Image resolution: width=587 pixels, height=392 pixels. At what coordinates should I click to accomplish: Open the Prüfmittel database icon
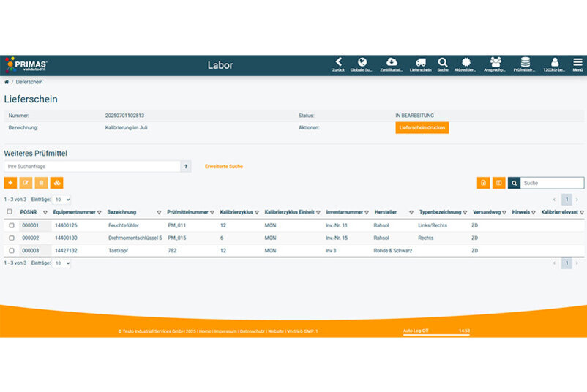525,62
